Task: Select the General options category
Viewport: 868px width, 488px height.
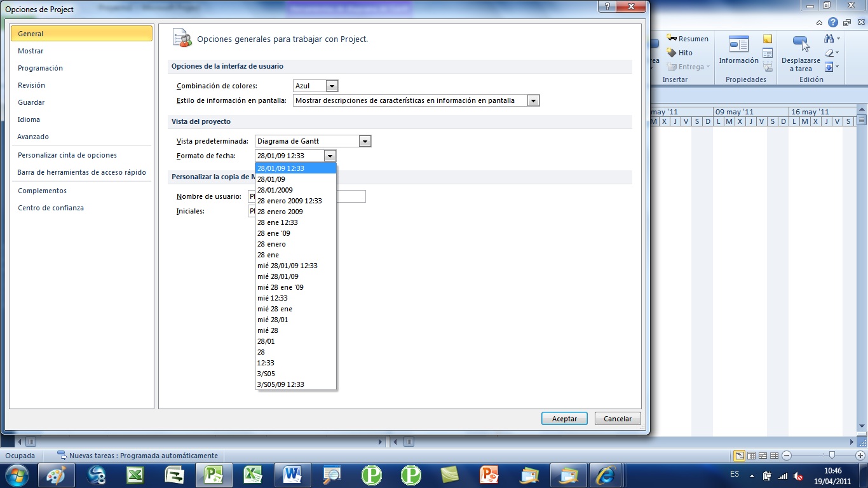Action: [x=82, y=34]
